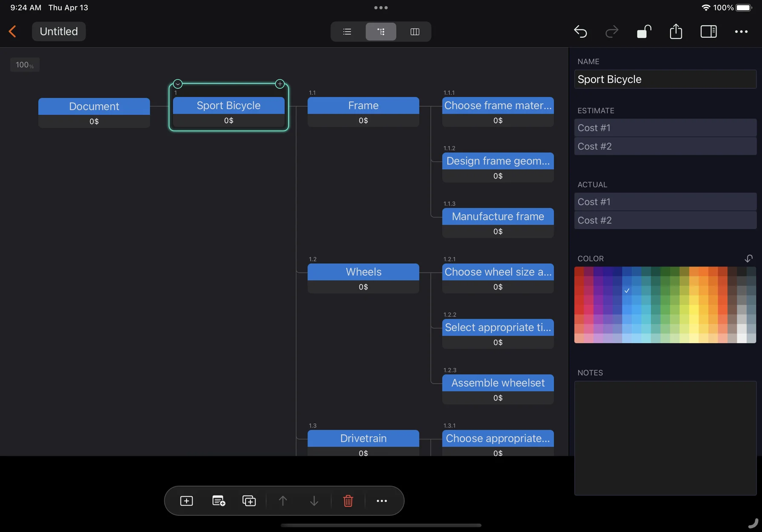The height and width of the screenshot is (532, 762).
Task: Duplicate node with stacked plus icon
Action: 249,501
